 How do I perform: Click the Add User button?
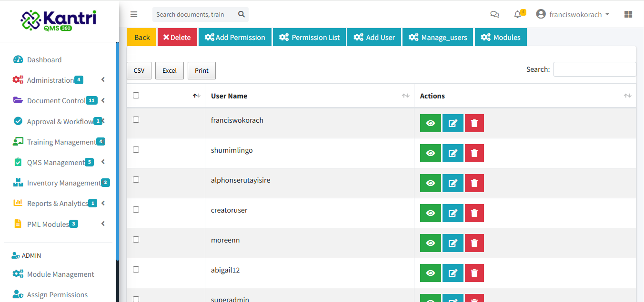pos(374,37)
